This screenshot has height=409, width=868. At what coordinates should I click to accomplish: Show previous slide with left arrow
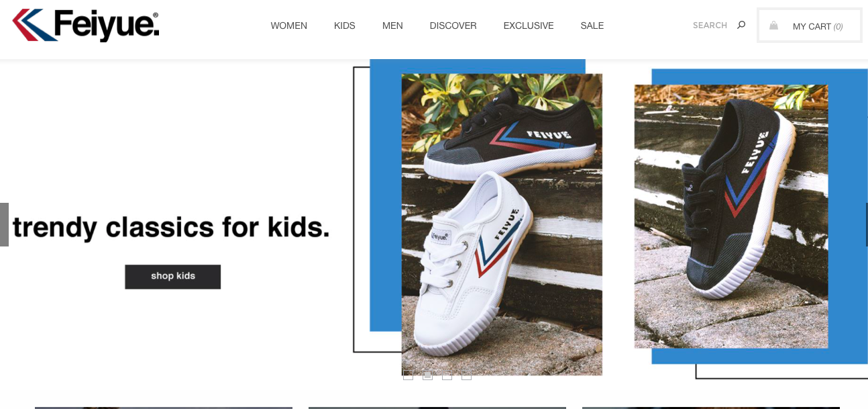(4, 224)
